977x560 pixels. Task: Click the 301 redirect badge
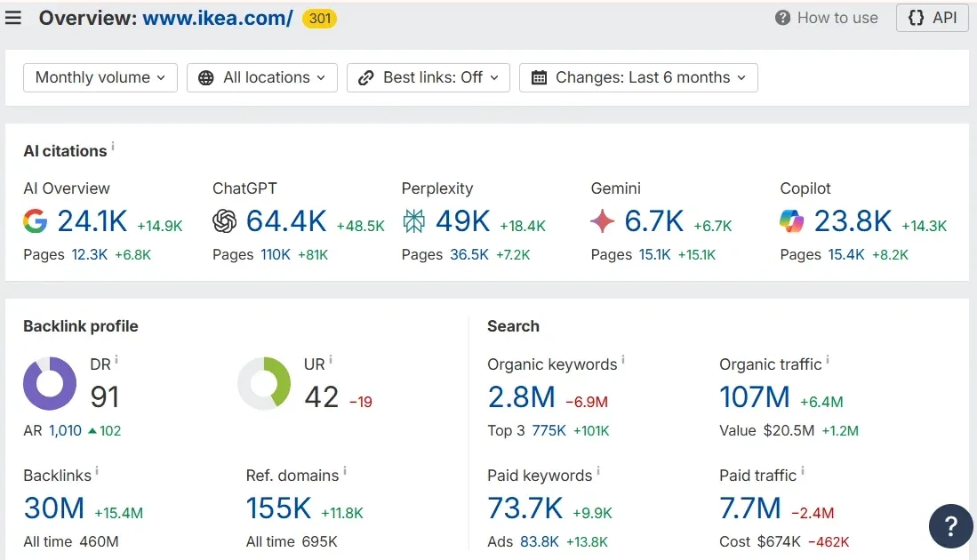click(320, 19)
